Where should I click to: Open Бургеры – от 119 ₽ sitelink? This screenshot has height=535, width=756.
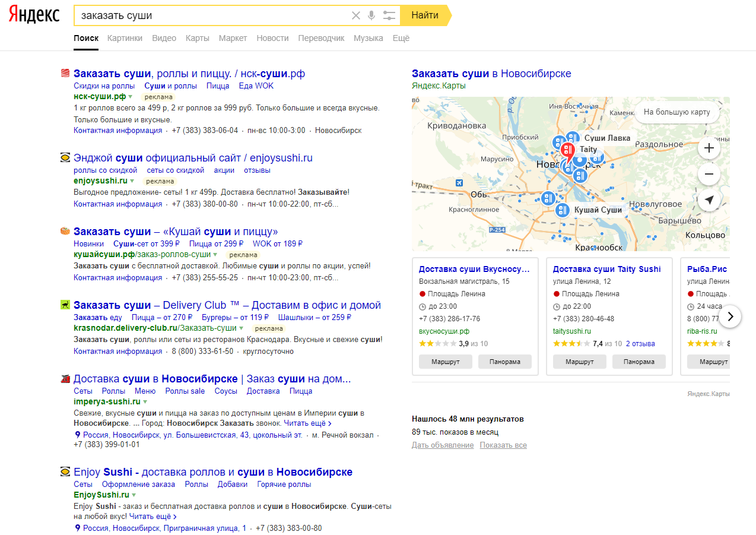235,318
